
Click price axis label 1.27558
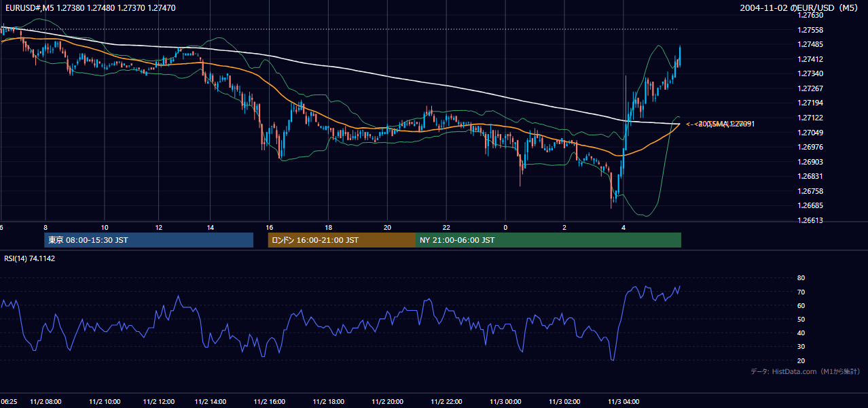[x=810, y=30]
